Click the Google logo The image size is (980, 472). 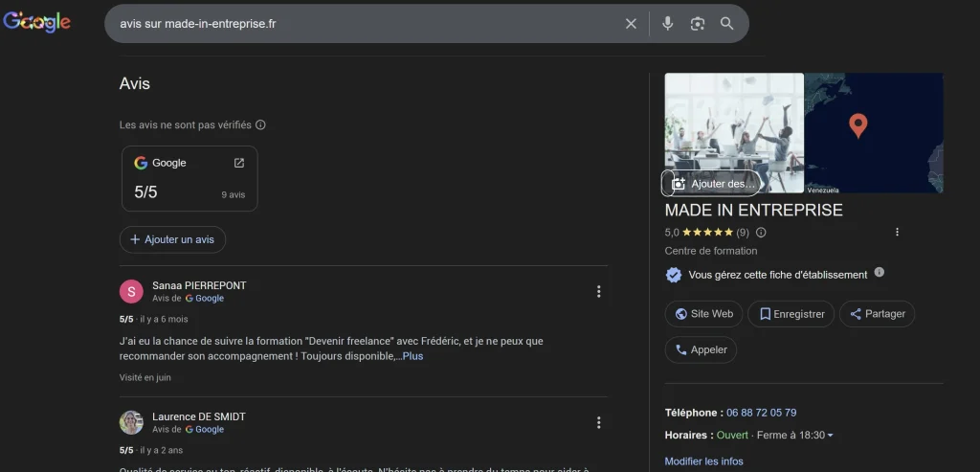[x=37, y=23]
